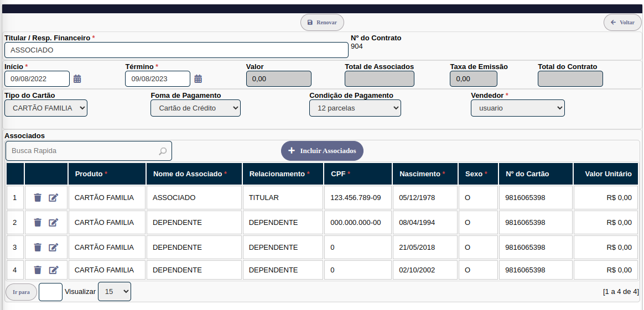Choose a seller in Vendedor dropdown
This screenshot has width=644, height=310.
click(517, 108)
